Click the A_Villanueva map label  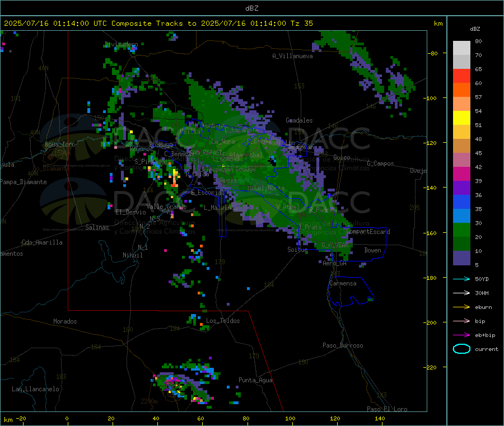pos(292,56)
